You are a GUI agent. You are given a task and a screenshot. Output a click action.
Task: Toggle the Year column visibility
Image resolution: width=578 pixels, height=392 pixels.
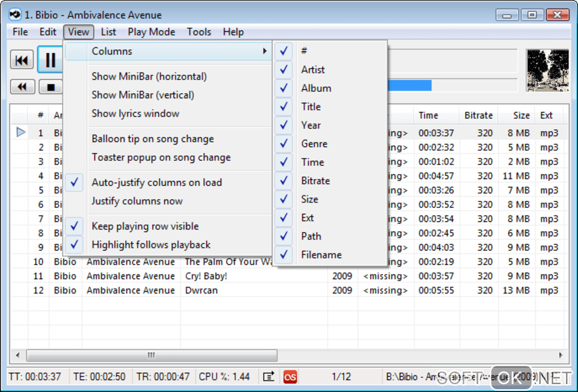click(x=330, y=125)
